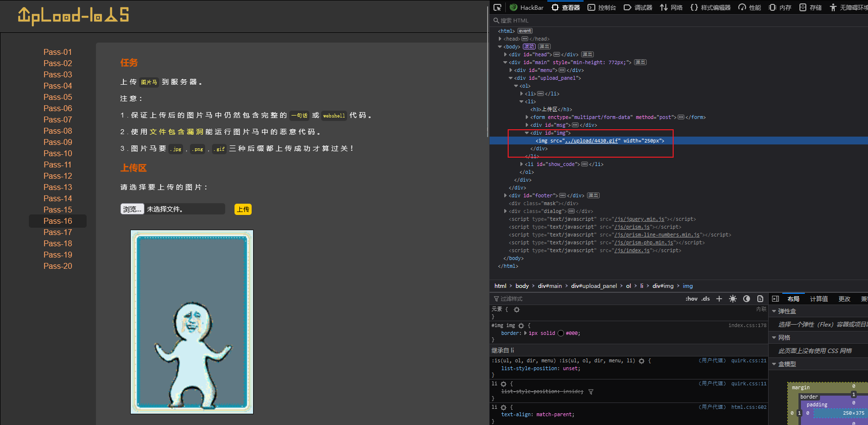The width and height of the screenshot is (868, 425).
Task: Select div#img in the breadcrumb
Action: [x=663, y=286]
